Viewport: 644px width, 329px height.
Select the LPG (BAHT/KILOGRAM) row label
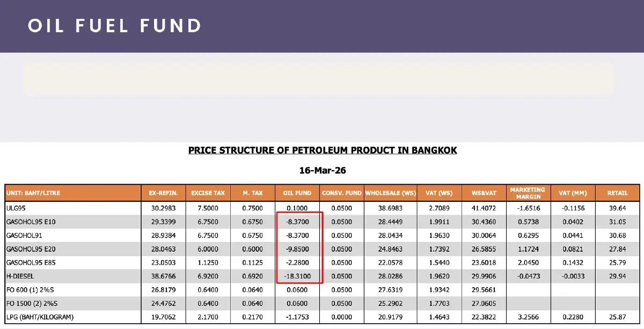click(x=40, y=317)
